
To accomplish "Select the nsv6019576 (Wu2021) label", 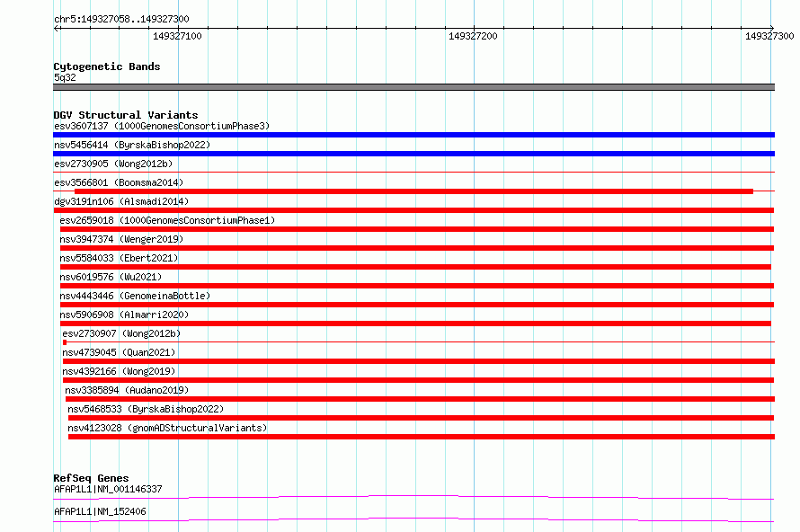I will click(111, 277).
